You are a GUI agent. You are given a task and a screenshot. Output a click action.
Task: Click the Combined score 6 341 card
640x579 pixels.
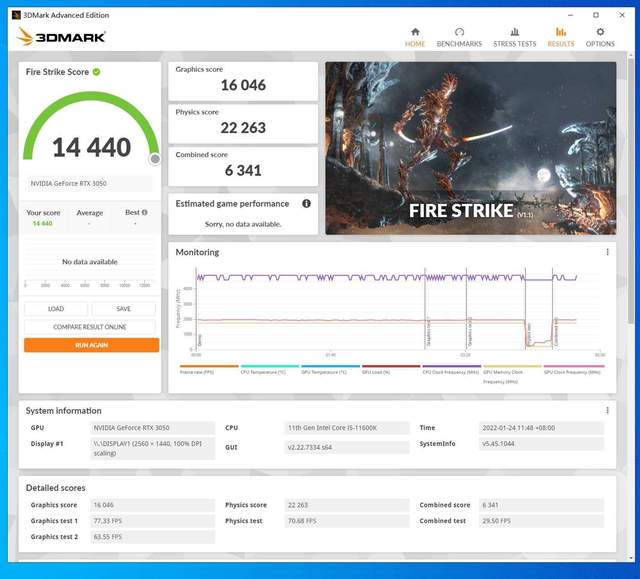point(243,167)
